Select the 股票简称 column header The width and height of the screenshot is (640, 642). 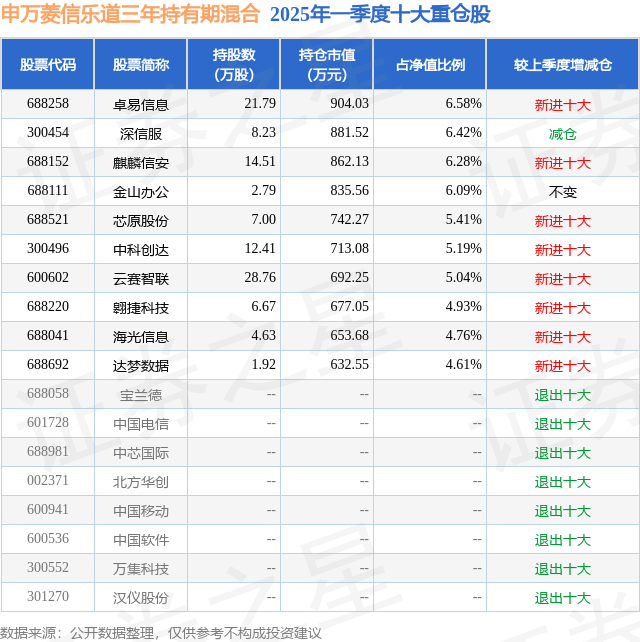(x=141, y=65)
